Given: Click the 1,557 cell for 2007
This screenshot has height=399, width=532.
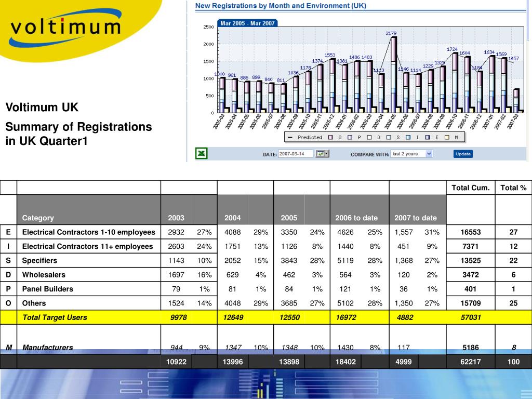Looking at the screenshot, I should [403, 232].
